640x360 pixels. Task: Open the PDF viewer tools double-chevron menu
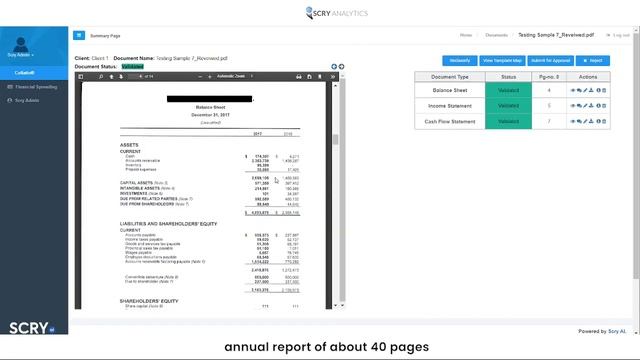click(333, 77)
